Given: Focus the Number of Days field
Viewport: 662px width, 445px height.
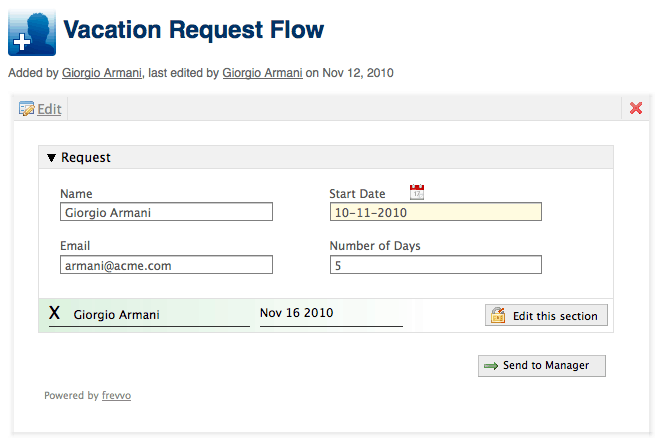Looking at the screenshot, I should pos(436,265).
